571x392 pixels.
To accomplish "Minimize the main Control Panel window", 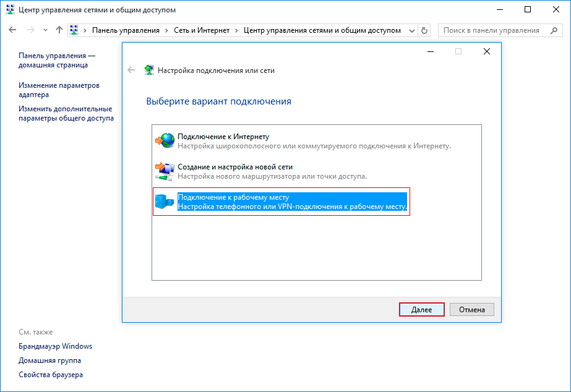I will click(500, 10).
